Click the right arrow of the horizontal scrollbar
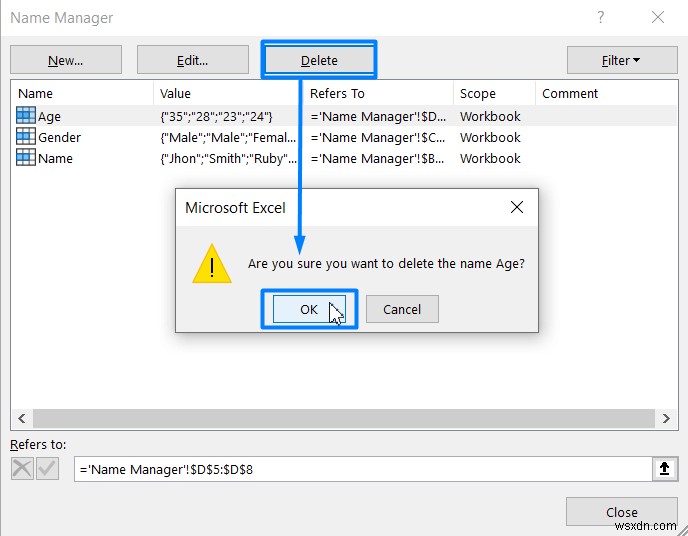Viewport: 688px width, 536px height. click(666, 418)
